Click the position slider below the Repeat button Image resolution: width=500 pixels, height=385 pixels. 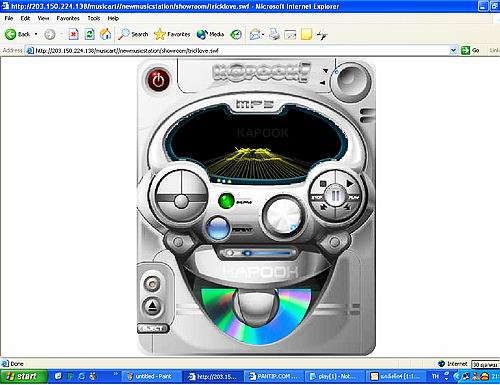click(x=258, y=253)
